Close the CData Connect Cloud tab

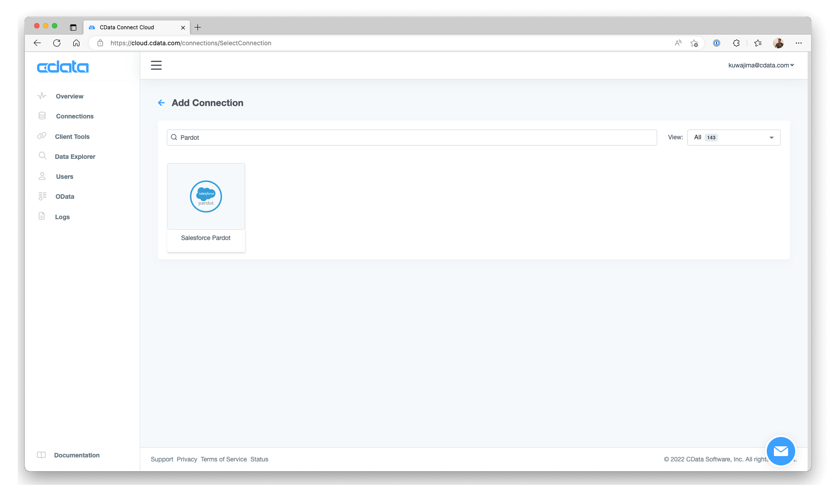coord(183,28)
